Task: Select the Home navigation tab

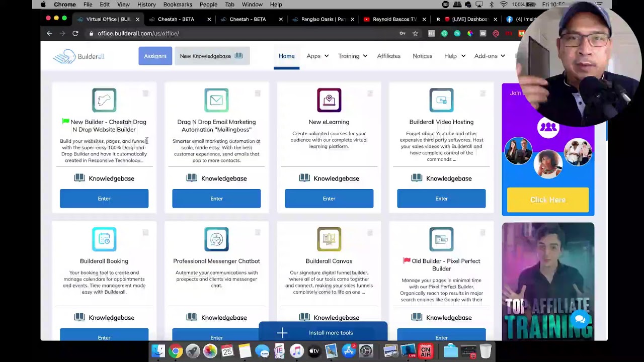Action: [287, 56]
